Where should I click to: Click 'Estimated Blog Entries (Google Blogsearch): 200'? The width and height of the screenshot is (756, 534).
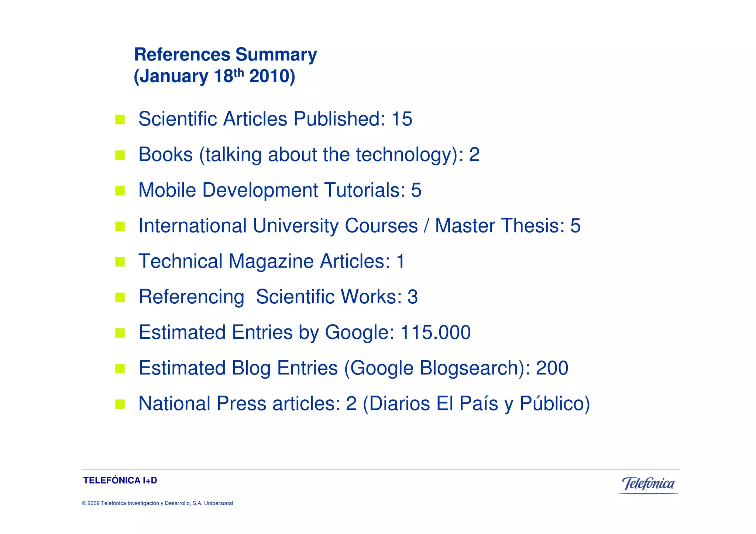coord(353,368)
